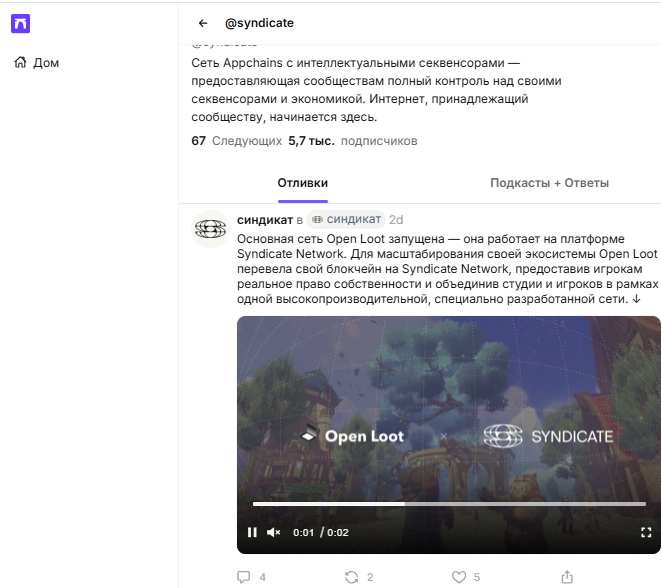Click the @syndicate header title

259,23
